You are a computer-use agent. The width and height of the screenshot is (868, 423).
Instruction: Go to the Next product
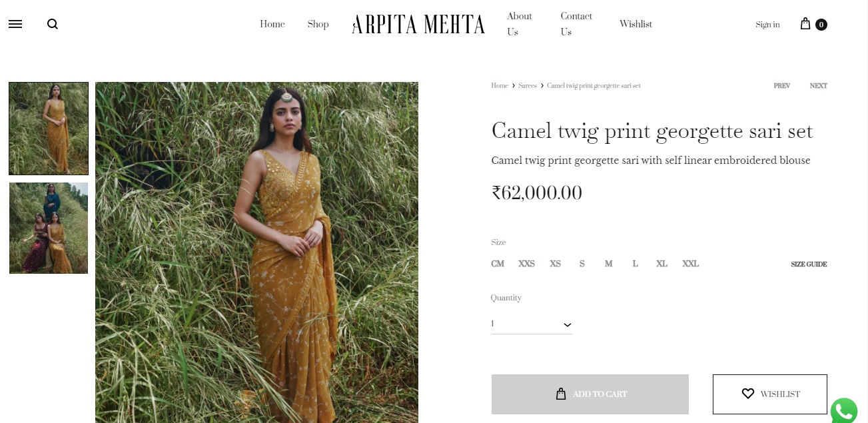819,86
